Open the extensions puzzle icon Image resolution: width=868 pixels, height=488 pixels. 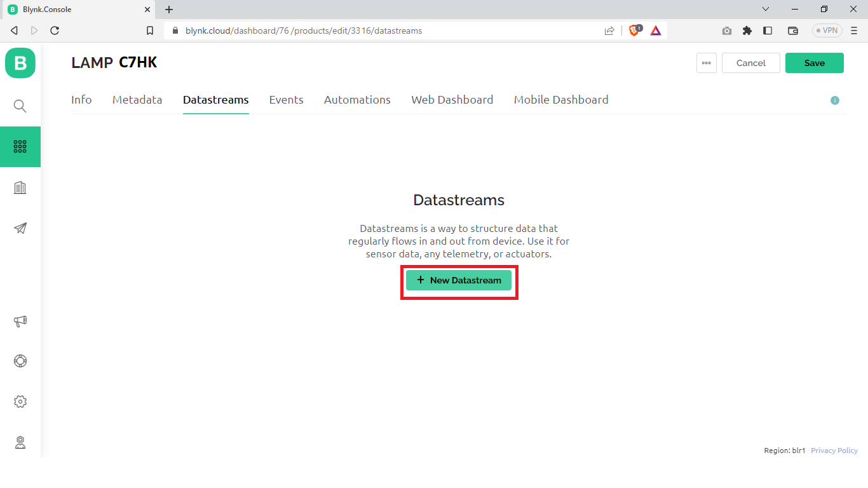[747, 30]
